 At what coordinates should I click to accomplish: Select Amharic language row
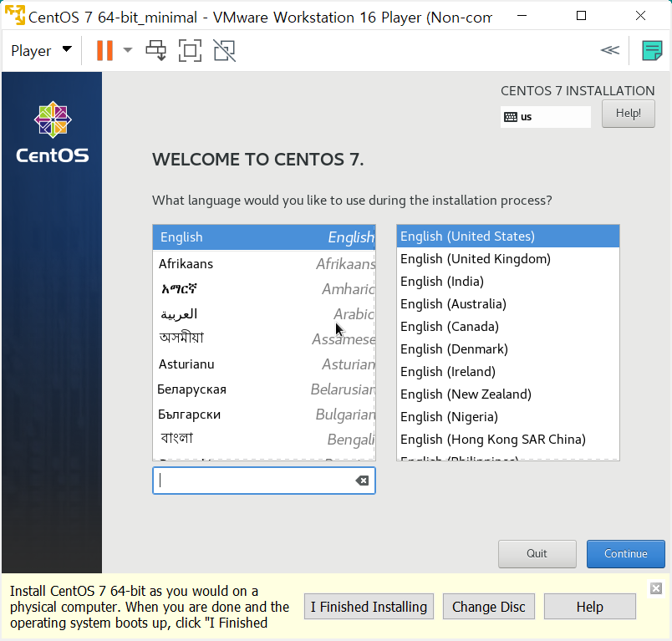pos(264,289)
